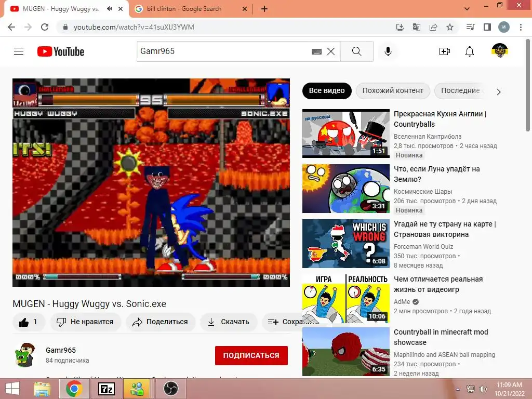Open the volume speaker tray icon
Viewport: 532px width, 399px height.
pos(483,389)
